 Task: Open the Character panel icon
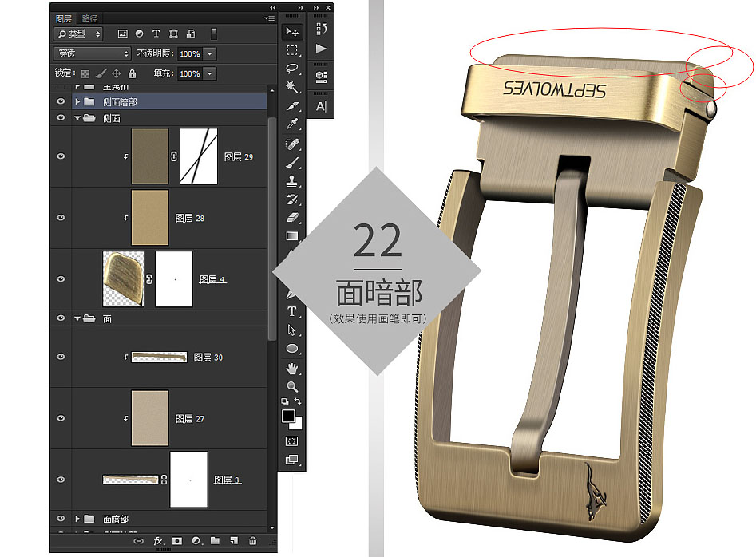pyautogui.click(x=321, y=106)
